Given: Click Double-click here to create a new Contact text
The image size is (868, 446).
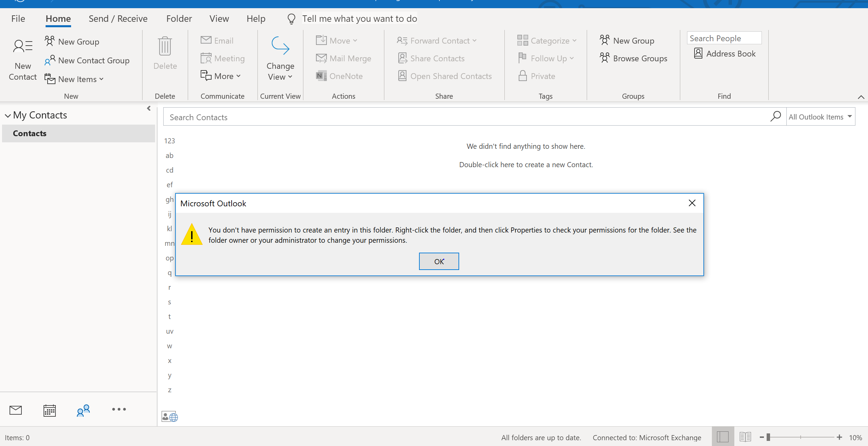Looking at the screenshot, I should [x=526, y=164].
